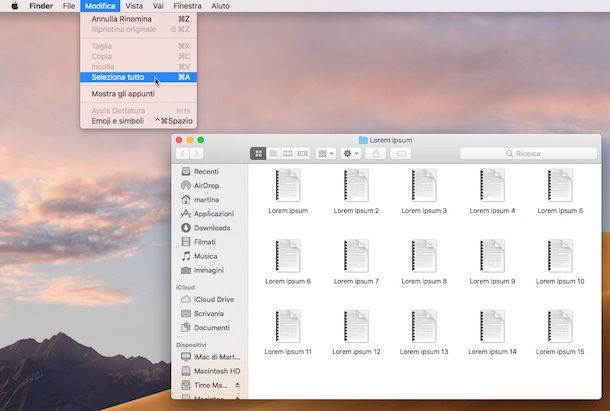Image resolution: width=610 pixels, height=411 pixels.
Task: Click the Edit Tags toolbar button
Action: pos(401,154)
